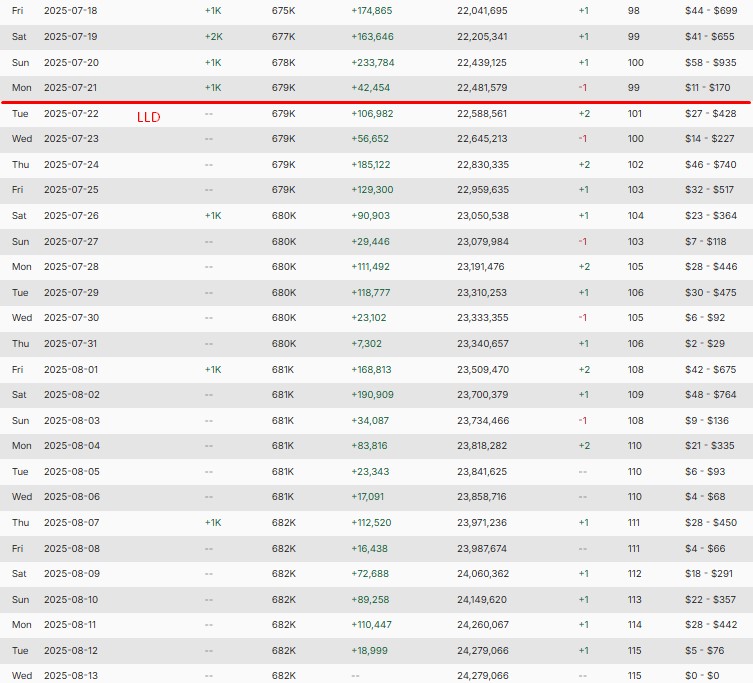Screen dimensions: 753x683
Task: Select the date 2025-08-13
Action: [71, 674]
